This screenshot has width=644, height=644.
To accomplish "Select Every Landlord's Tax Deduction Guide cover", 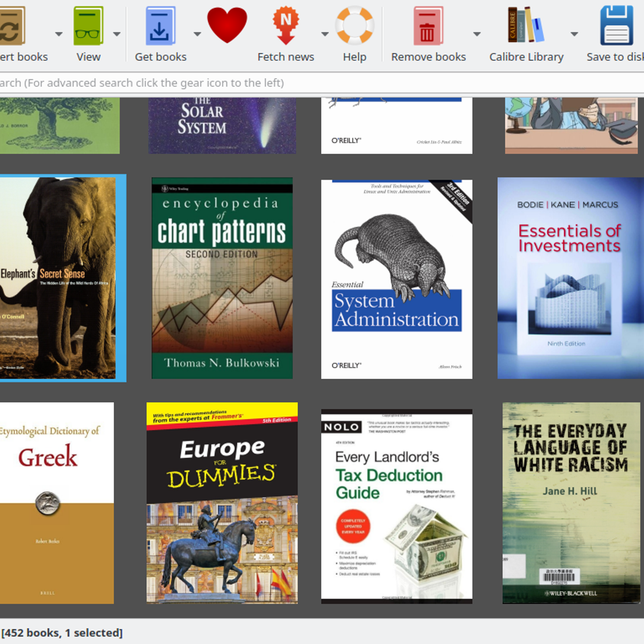I will click(396, 506).
